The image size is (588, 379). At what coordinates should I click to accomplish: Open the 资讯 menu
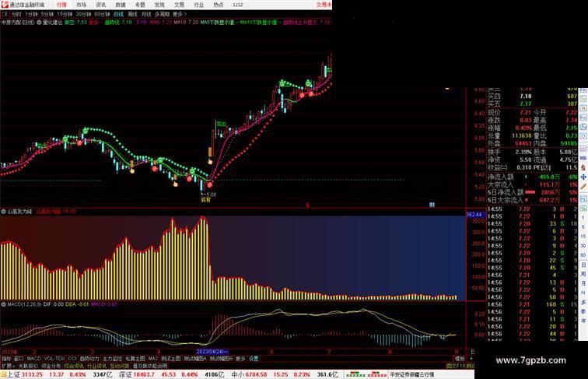point(101,5)
